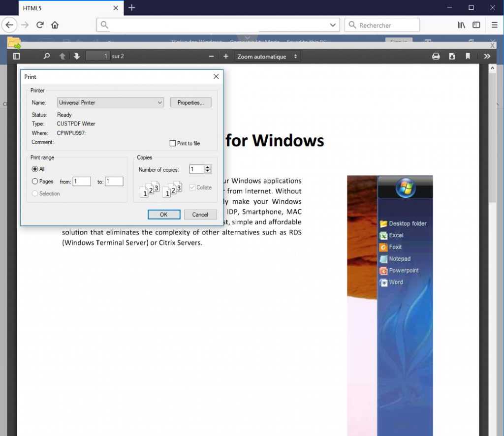This screenshot has width=504, height=436.
Task: Click the PDF page number box
Action: click(98, 56)
